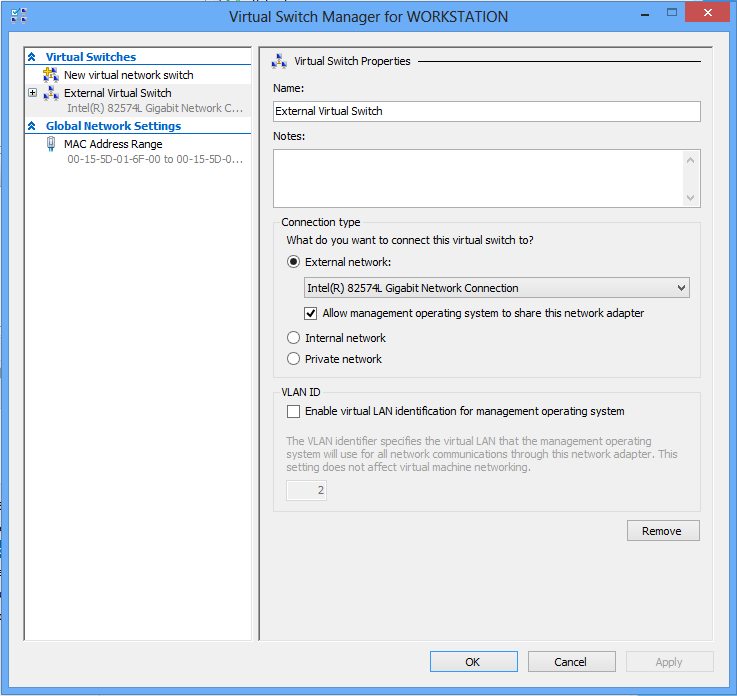Click the Notes scrollbar up arrow
Viewport: 737px width, 696px height.
[690, 160]
